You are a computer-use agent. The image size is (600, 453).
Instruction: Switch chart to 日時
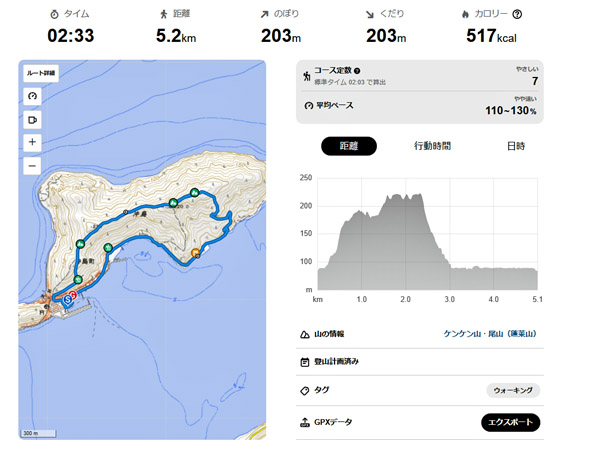pos(515,146)
